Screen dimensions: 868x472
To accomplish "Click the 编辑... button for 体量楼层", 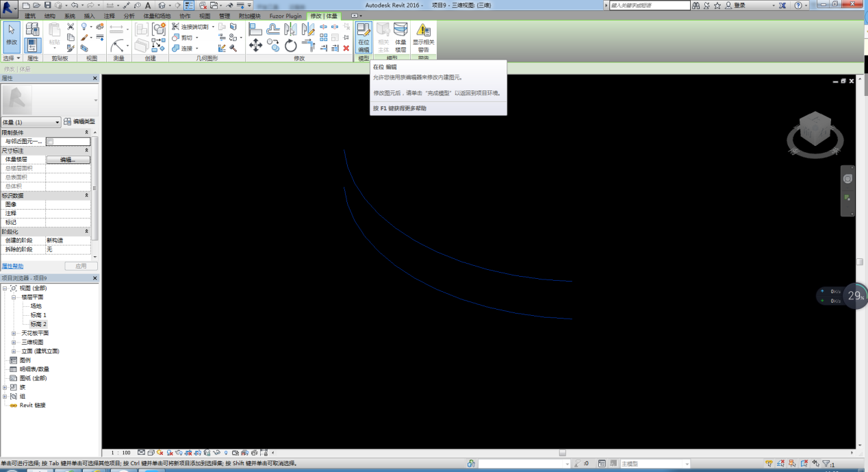I will [x=68, y=159].
